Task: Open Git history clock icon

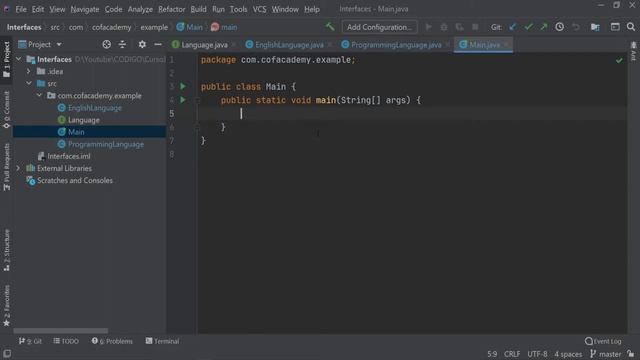Action: [x=560, y=27]
